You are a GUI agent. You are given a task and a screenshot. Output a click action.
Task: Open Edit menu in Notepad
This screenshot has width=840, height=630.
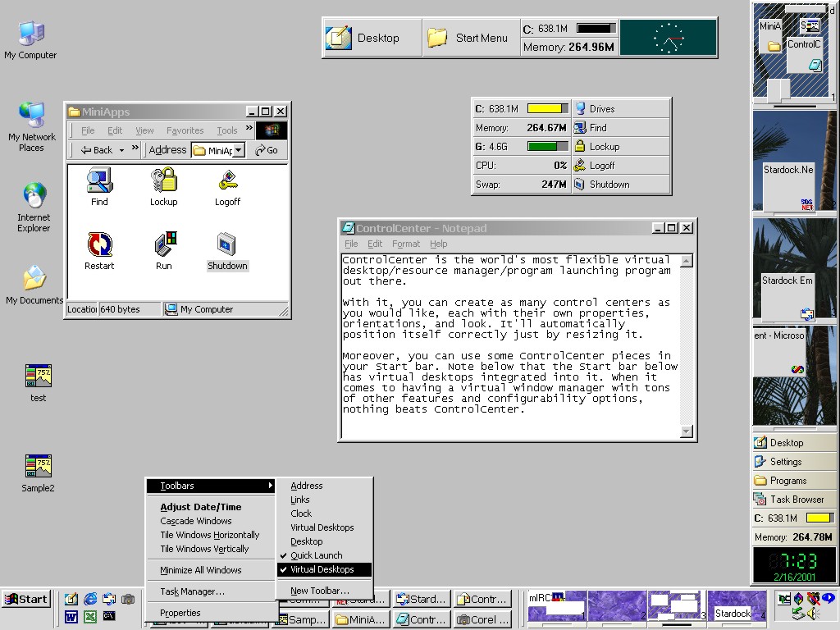375,244
